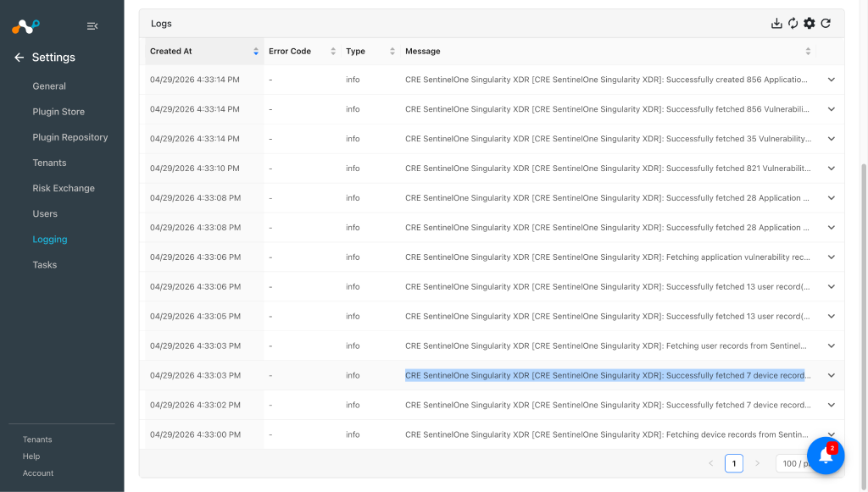Screen dimensions: 868x492
Task: Open General settings
Action: 49,86
